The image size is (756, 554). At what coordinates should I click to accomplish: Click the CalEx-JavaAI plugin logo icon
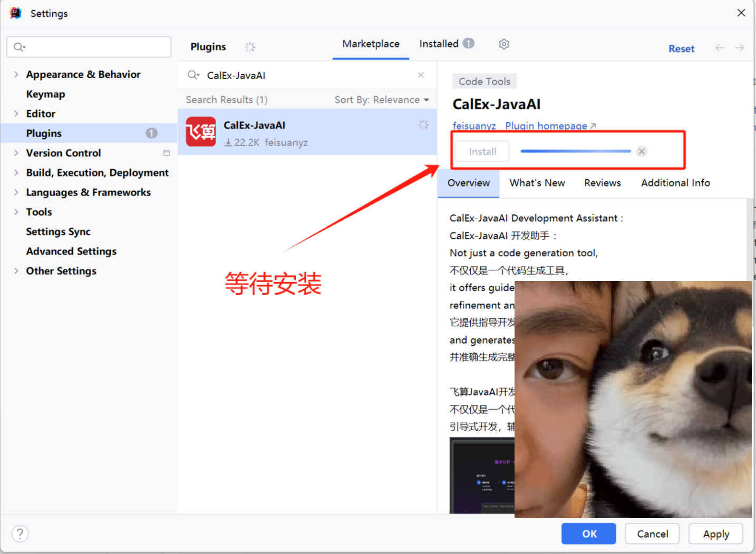click(201, 132)
